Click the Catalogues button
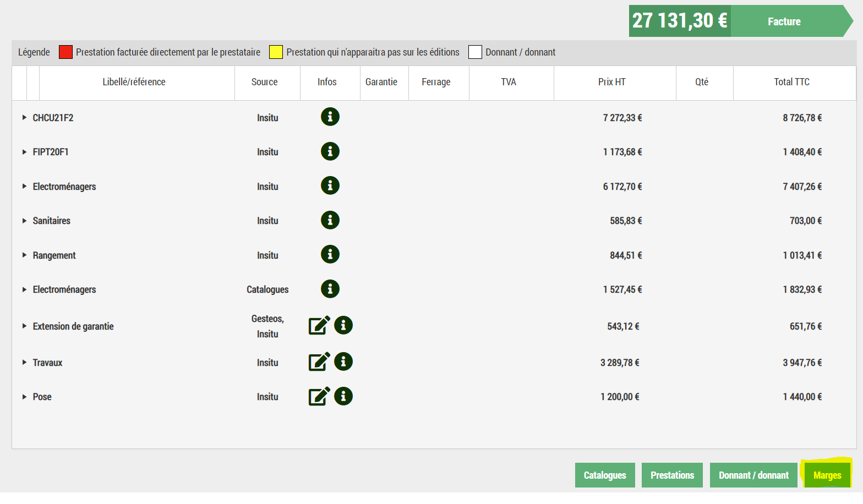Screen dimensions: 863x504 pos(604,475)
